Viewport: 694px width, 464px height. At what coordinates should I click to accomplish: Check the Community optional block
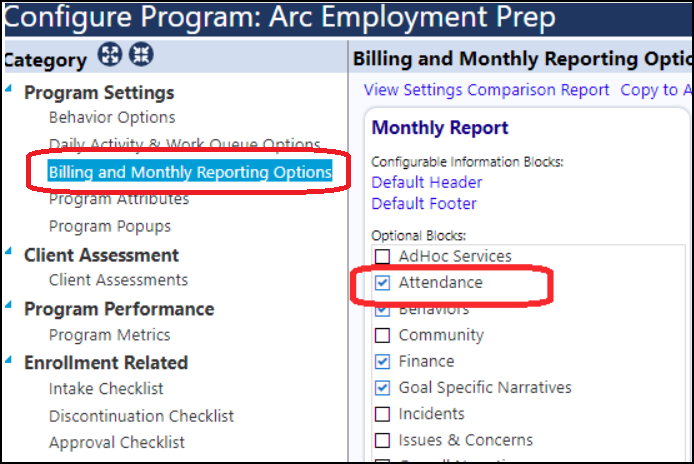point(382,335)
